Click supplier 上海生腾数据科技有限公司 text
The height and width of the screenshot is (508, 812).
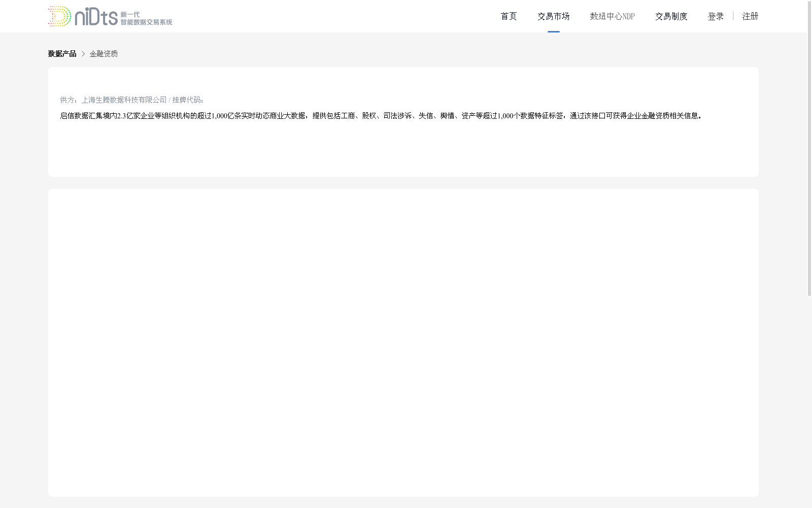point(124,100)
